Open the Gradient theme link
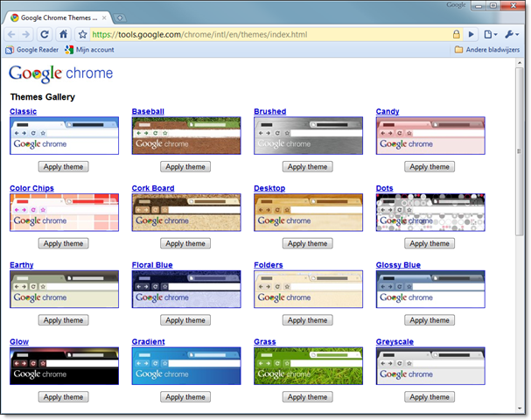Screen dimensions: 531x420 coord(149,342)
